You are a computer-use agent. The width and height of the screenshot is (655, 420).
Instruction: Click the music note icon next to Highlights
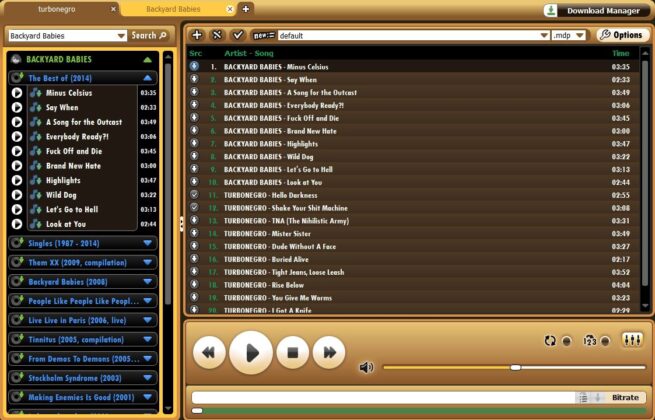coord(36,180)
